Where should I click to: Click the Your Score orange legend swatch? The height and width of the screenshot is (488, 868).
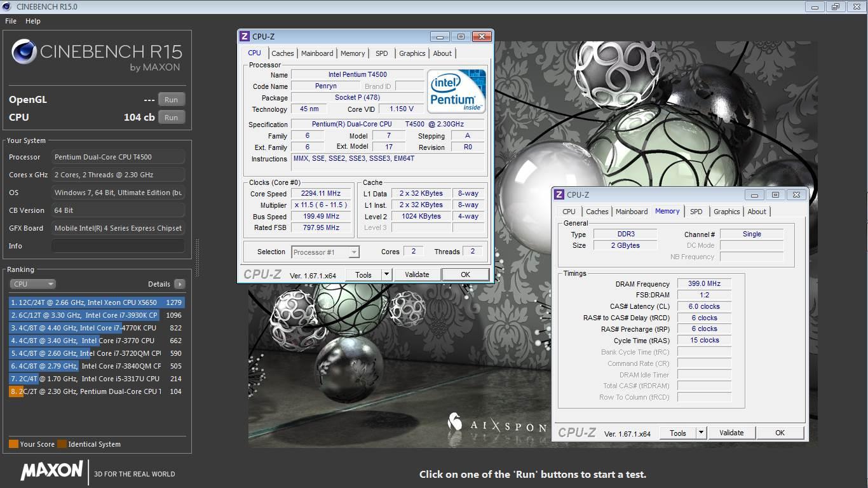(13, 444)
